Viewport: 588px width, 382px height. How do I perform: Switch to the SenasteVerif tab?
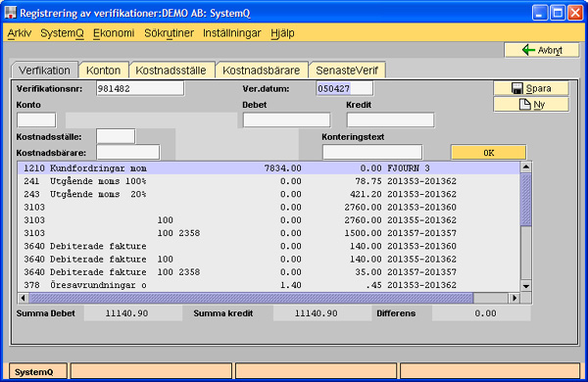tap(347, 71)
